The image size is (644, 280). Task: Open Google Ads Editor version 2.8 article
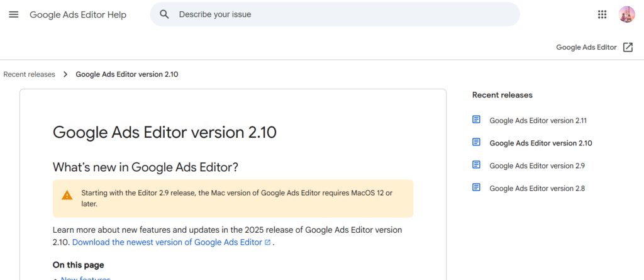click(x=537, y=188)
